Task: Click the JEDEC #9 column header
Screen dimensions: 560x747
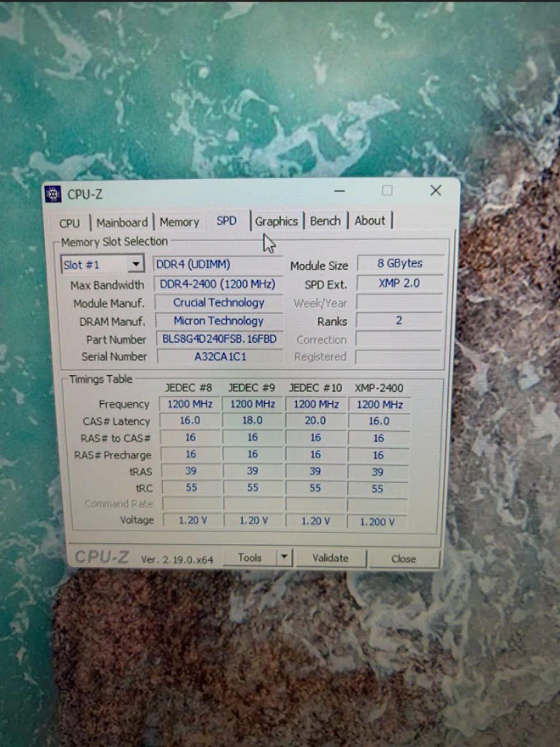Action: (251, 388)
